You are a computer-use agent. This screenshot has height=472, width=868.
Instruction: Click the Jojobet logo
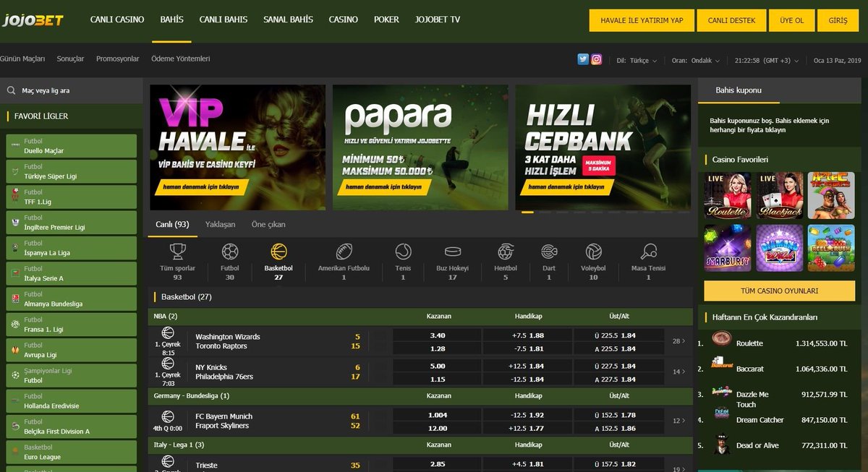point(33,20)
